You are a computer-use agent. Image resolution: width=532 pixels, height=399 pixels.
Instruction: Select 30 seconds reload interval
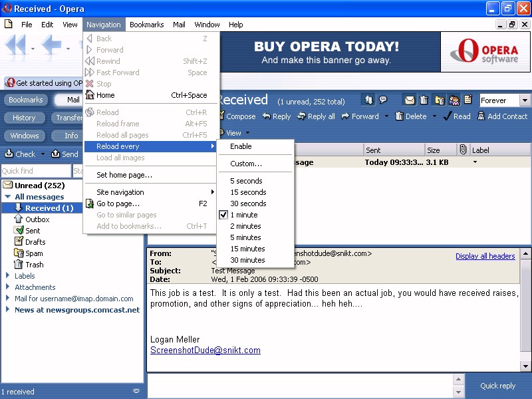pos(255,203)
